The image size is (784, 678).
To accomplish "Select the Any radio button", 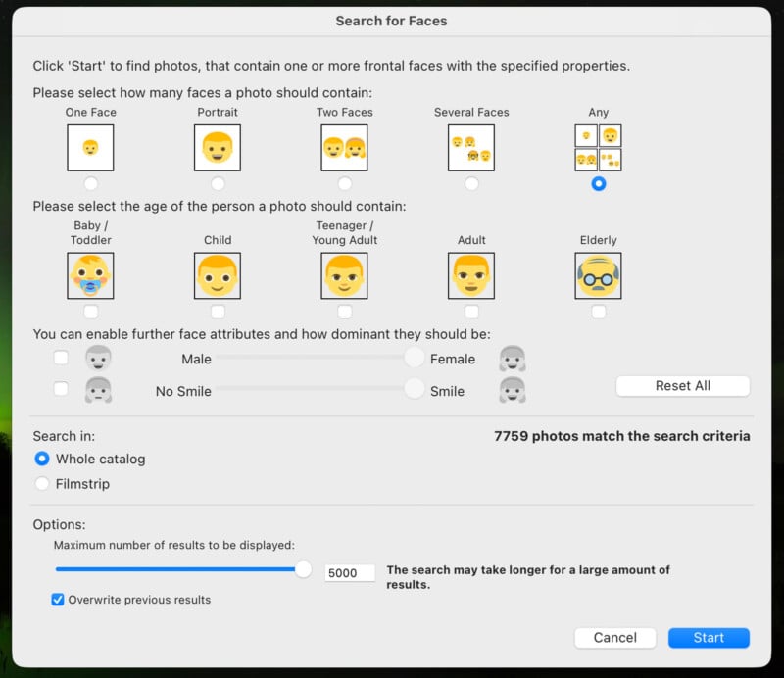I will [598, 182].
